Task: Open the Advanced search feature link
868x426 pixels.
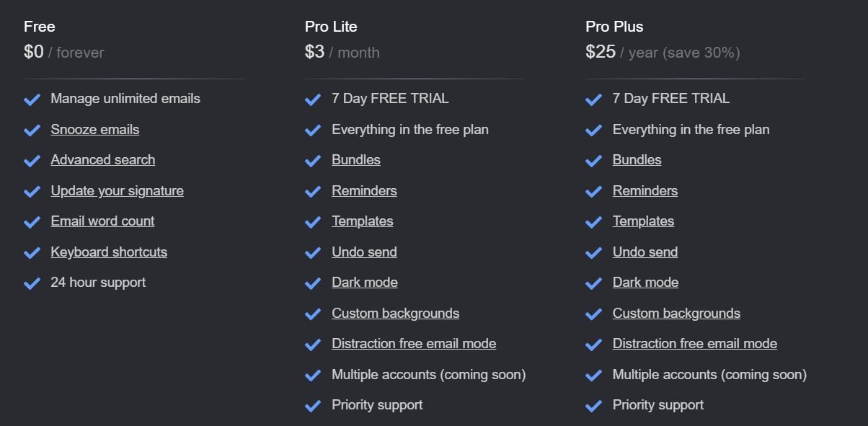Action: (102, 160)
